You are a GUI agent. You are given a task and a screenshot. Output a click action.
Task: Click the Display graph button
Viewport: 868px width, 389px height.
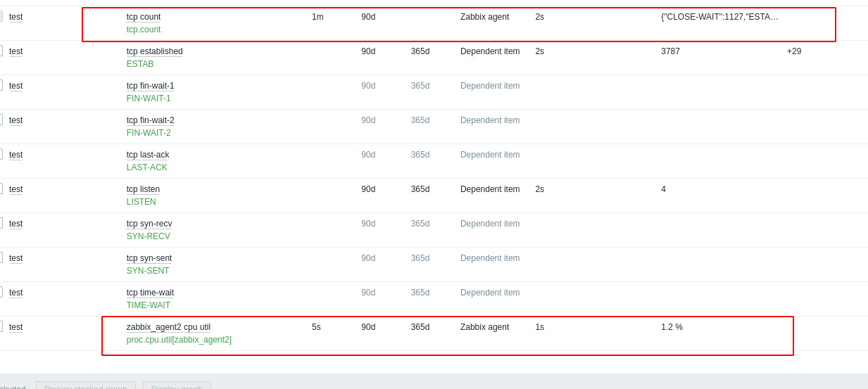coord(177,385)
